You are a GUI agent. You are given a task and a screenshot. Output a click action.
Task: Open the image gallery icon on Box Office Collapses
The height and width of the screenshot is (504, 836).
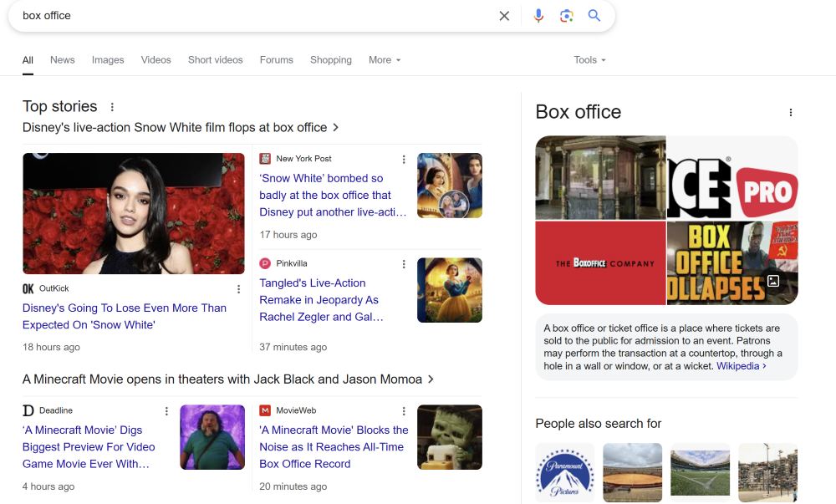tap(773, 281)
